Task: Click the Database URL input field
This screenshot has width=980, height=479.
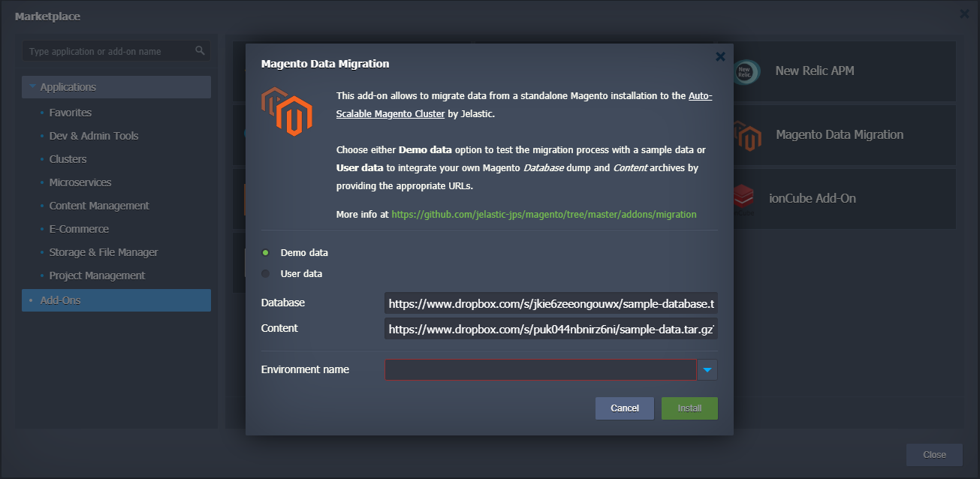Action: click(x=550, y=304)
